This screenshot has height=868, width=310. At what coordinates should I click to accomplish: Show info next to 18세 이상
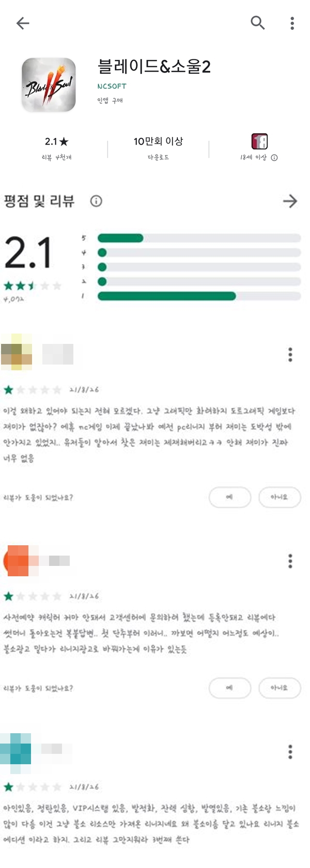[x=274, y=157]
